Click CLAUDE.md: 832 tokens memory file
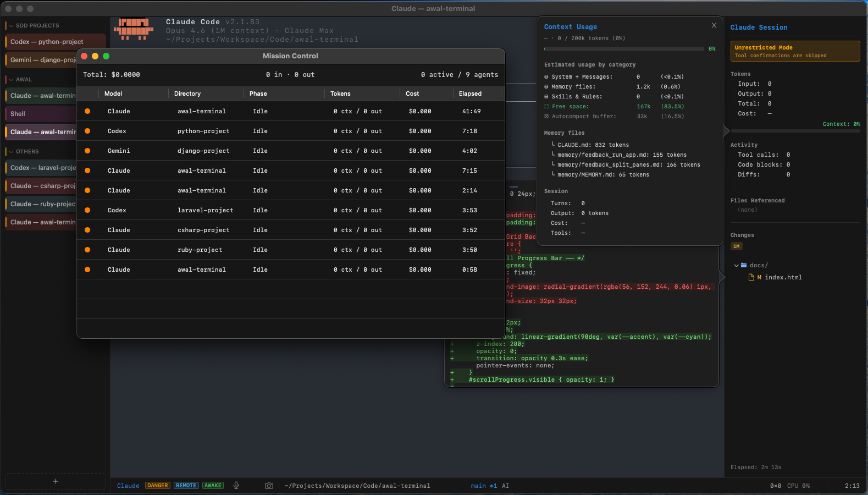 pos(593,145)
